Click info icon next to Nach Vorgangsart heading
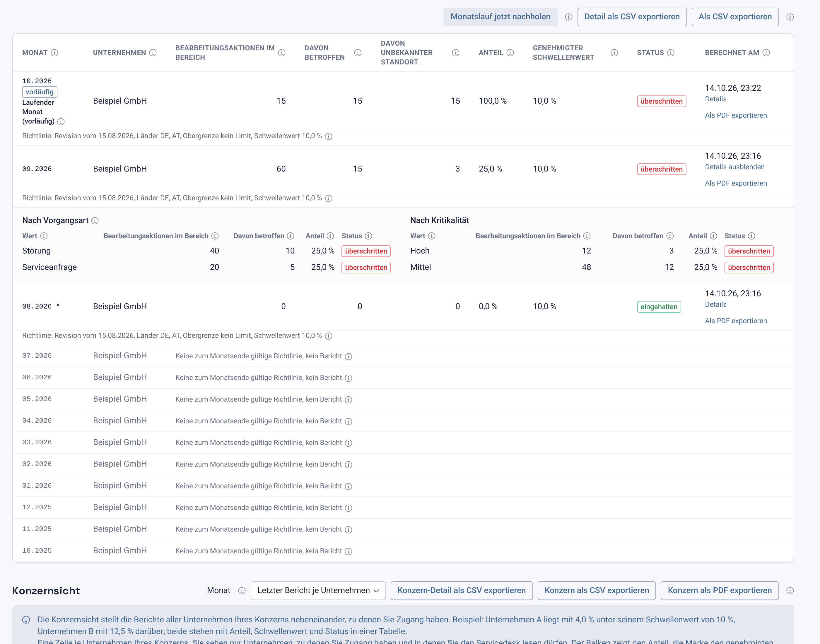This screenshot has width=820, height=644. [95, 221]
